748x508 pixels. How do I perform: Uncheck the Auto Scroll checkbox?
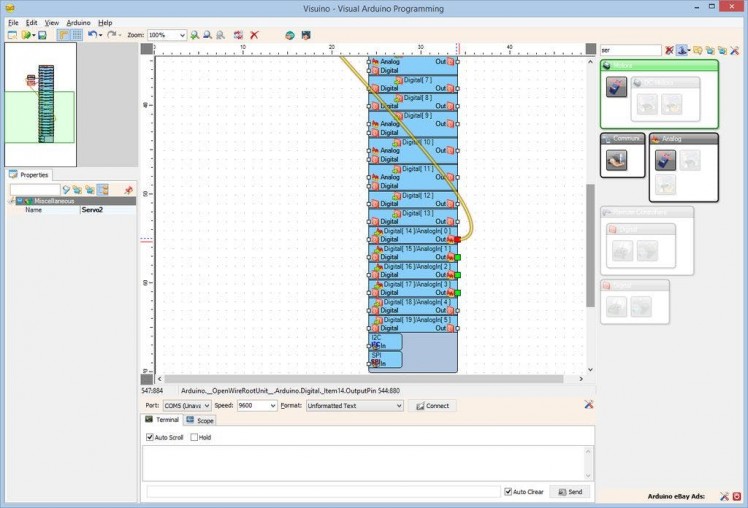pos(150,437)
